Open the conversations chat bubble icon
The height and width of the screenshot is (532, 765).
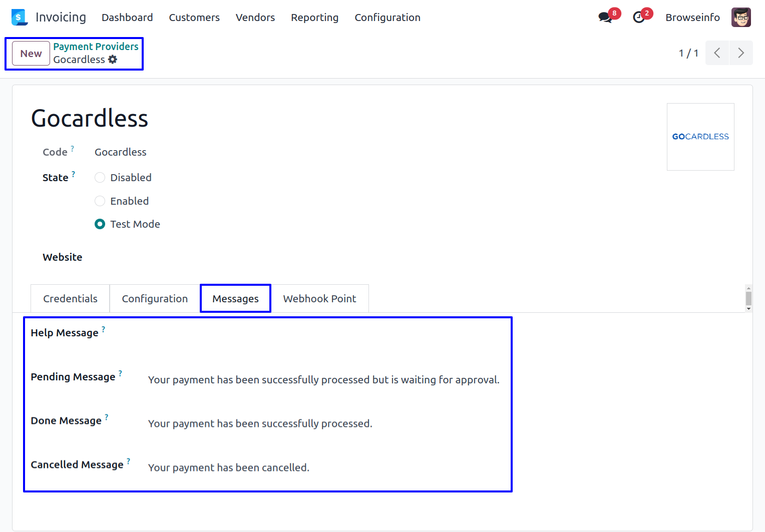pos(605,18)
